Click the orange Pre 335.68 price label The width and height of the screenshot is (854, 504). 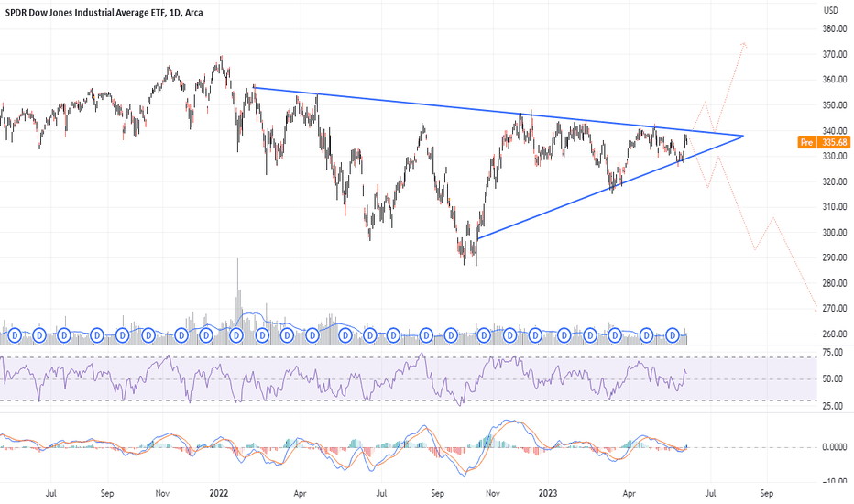(x=824, y=142)
